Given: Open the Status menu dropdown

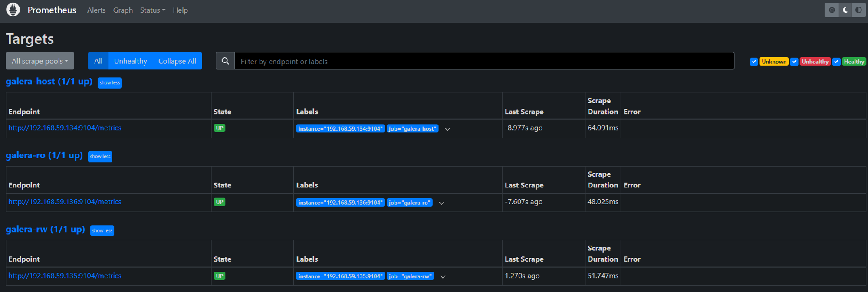Looking at the screenshot, I should point(152,10).
